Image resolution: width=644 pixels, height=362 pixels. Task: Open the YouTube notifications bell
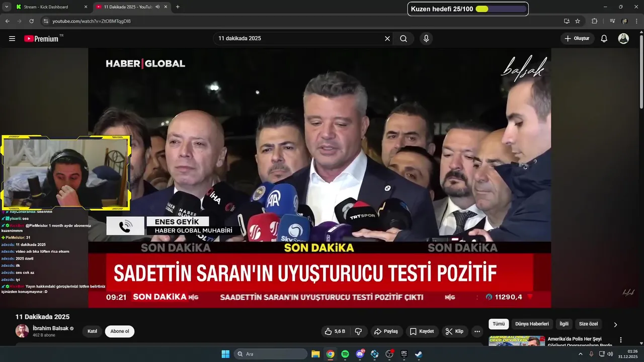604,39
